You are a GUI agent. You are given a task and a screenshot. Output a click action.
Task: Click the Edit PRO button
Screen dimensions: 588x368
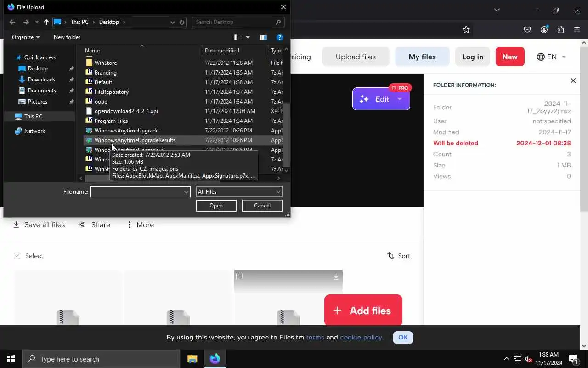[x=381, y=99]
